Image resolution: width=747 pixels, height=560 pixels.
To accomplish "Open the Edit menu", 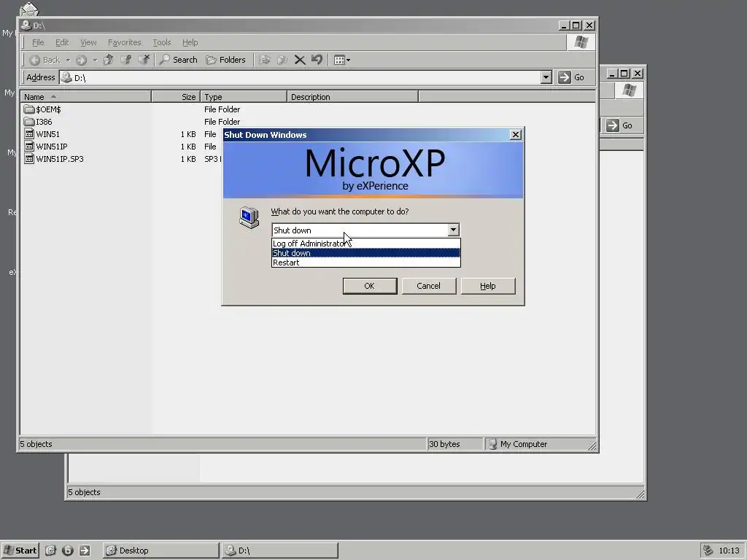I will [62, 42].
